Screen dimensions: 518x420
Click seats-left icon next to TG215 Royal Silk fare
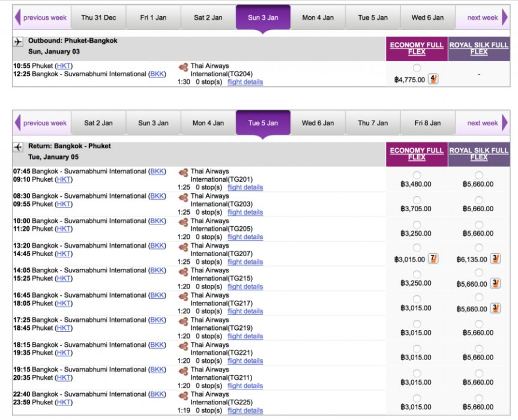click(x=495, y=283)
